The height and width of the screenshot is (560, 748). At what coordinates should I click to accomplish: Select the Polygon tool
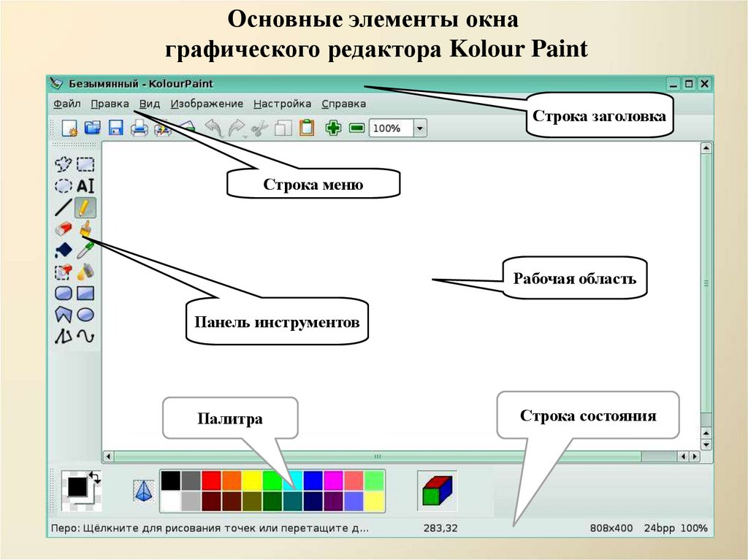pyautogui.click(x=63, y=315)
